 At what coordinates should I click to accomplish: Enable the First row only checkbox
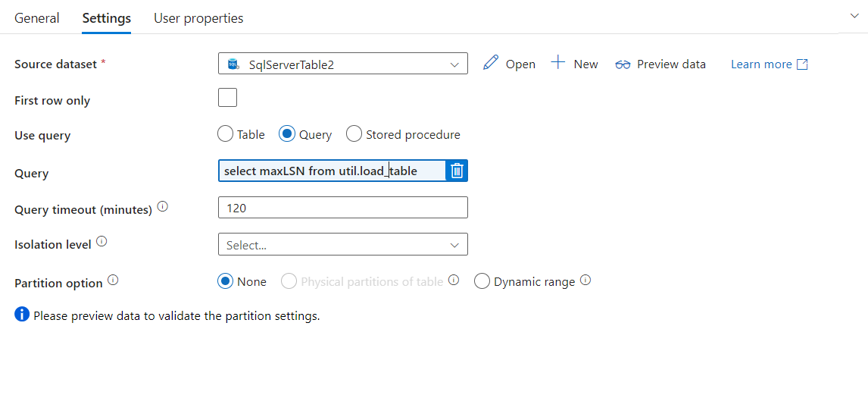click(227, 98)
